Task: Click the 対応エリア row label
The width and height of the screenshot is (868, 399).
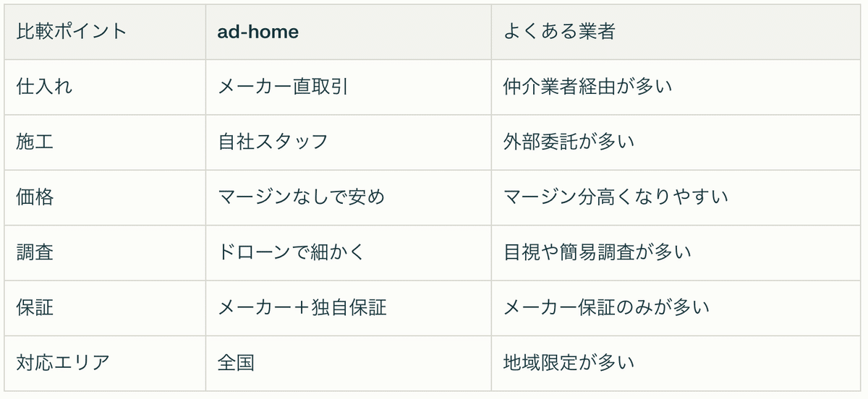Action: [x=63, y=362]
